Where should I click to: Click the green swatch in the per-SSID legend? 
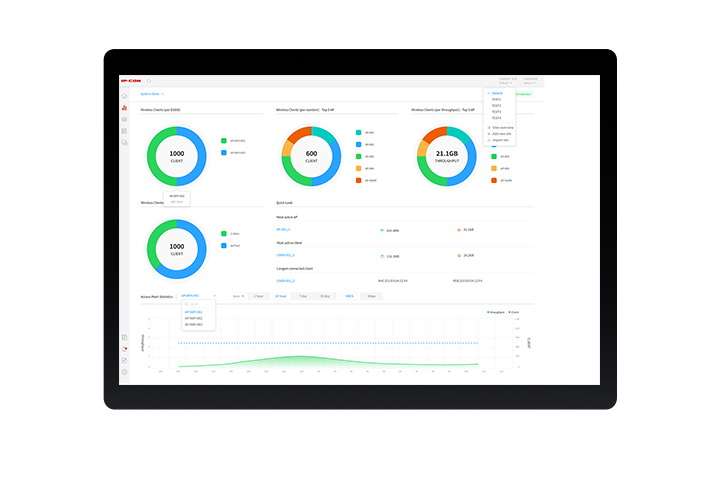(x=224, y=141)
